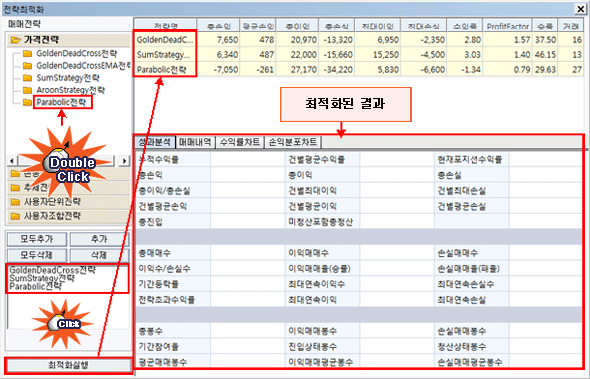590x379 pixels.
Task: Show the 손익분포차트 tab
Action: tap(293, 142)
